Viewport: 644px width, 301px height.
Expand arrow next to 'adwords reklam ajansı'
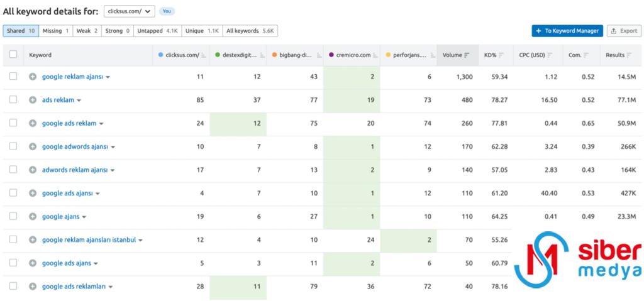(x=113, y=170)
